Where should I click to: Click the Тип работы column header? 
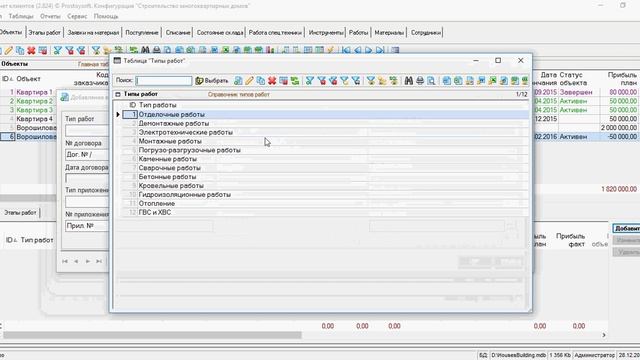158,105
